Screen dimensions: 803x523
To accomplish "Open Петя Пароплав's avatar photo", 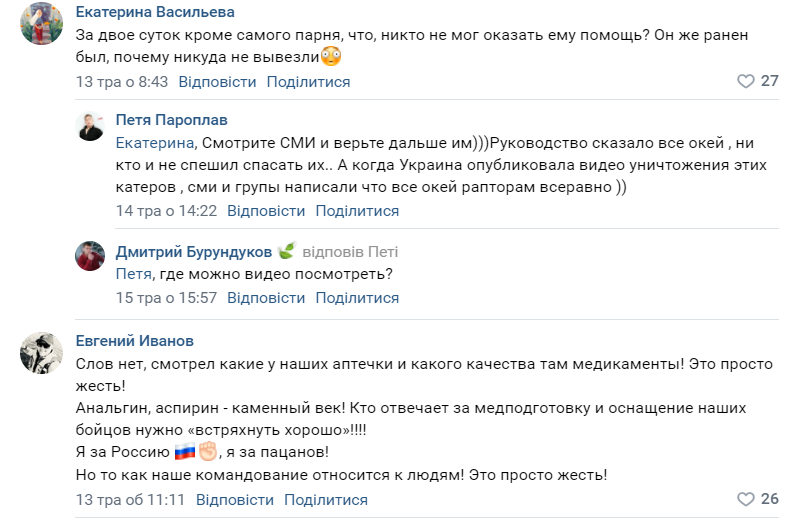I will click(x=91, y=125).
